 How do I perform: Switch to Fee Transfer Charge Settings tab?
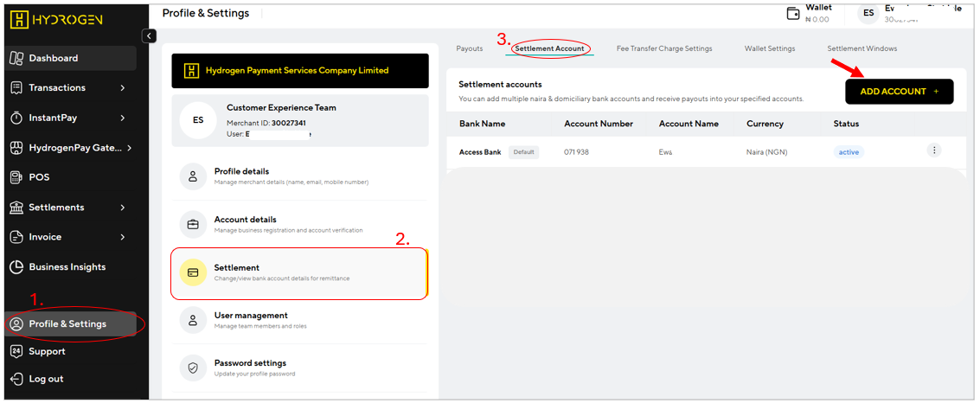pyautogui.click(x=663, y=48)
